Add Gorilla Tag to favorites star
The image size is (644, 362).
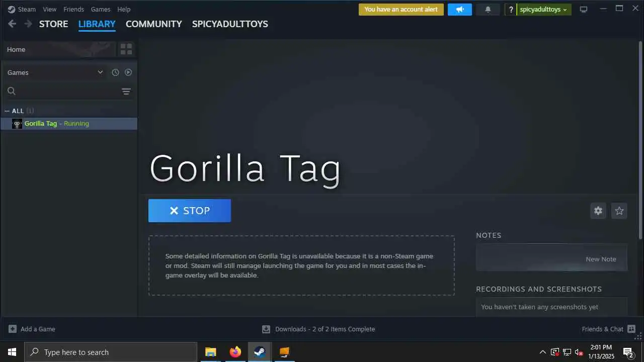[x=619, y=211]
